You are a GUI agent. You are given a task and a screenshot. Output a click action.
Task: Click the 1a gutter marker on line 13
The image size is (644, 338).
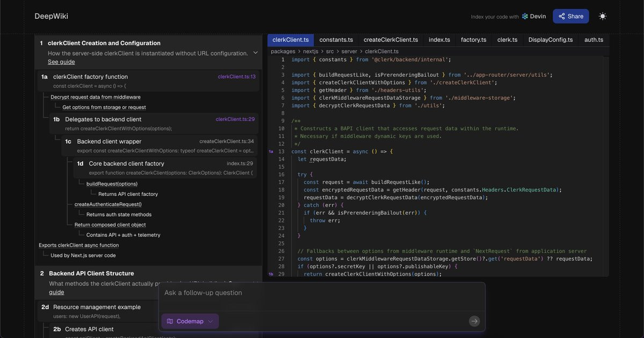[x=270, y=152]
